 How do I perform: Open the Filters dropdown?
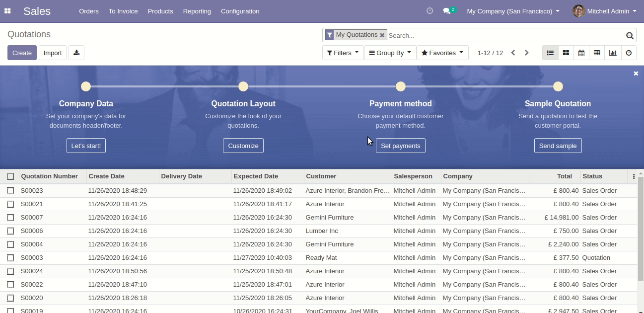point(343,53)
